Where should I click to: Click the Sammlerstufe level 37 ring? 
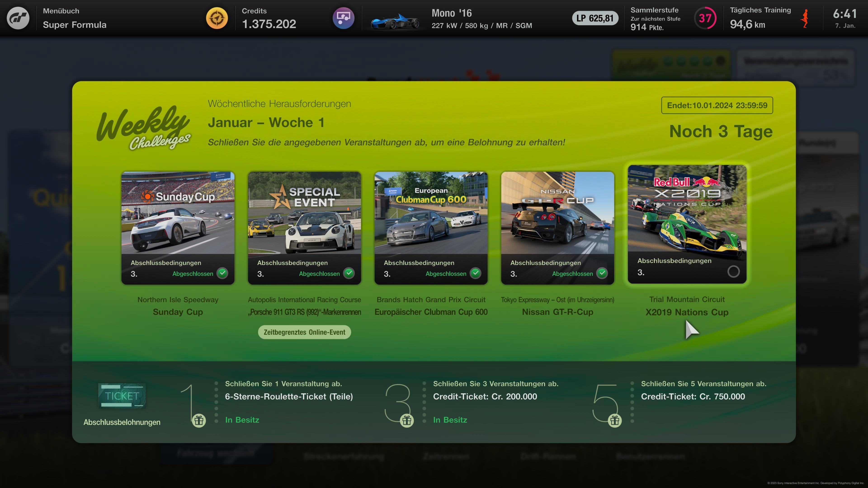705,18
